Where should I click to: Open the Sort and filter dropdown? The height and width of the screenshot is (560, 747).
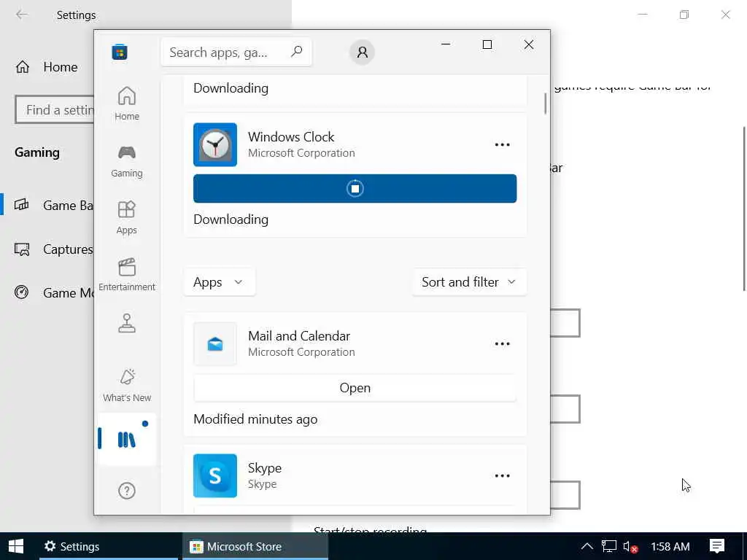[469, 282]
